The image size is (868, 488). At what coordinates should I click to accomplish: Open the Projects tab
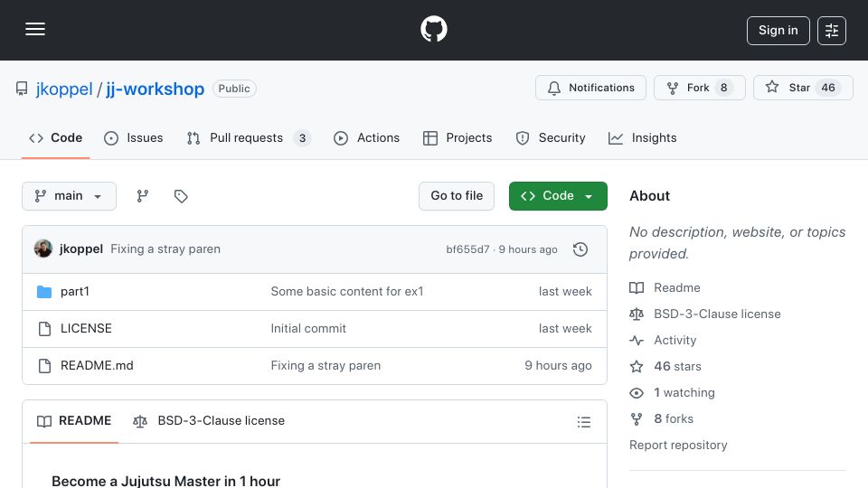[x=458, y=137]
